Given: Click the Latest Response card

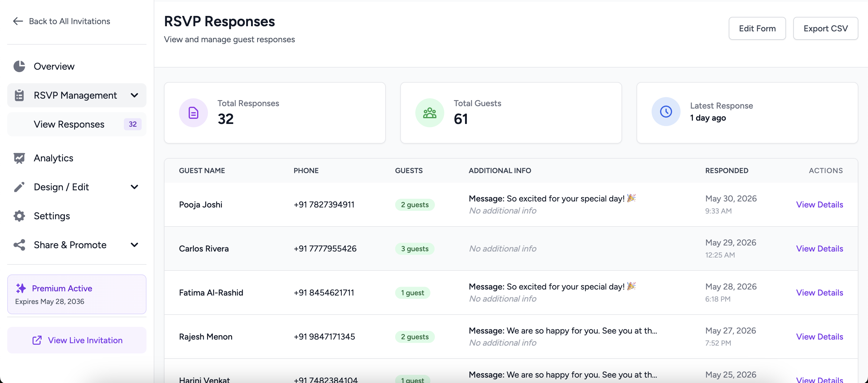Looking at the screenshot, I should click(x=747, y=112).
